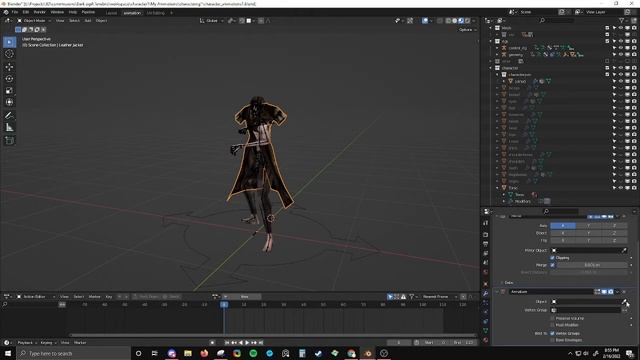Collapse the character collection in the outliner
Image resolution: width=640 pixels, height=360 pixels.
point(491,68)
